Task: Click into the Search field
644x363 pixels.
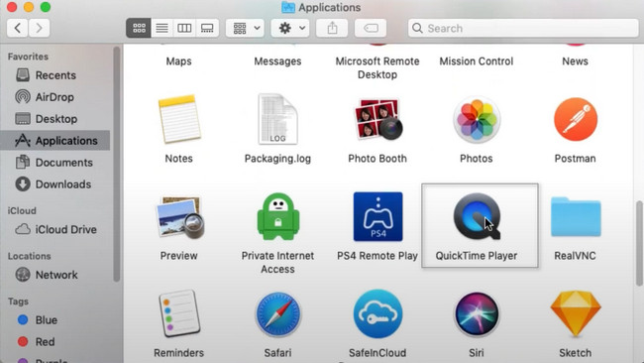Action: tap(523, 28)
